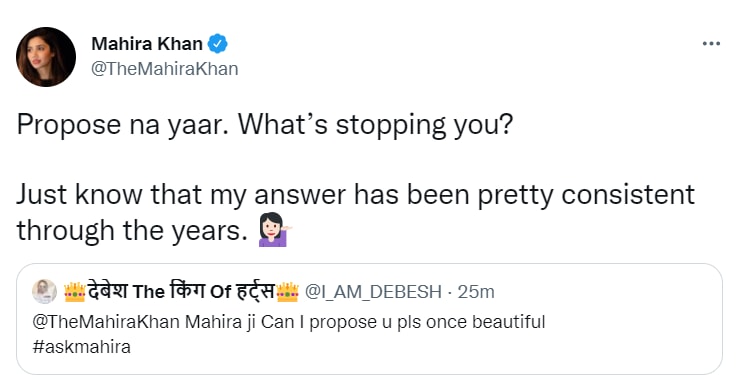
Task: Click the "through the years." text
Action: pos(132,230)
